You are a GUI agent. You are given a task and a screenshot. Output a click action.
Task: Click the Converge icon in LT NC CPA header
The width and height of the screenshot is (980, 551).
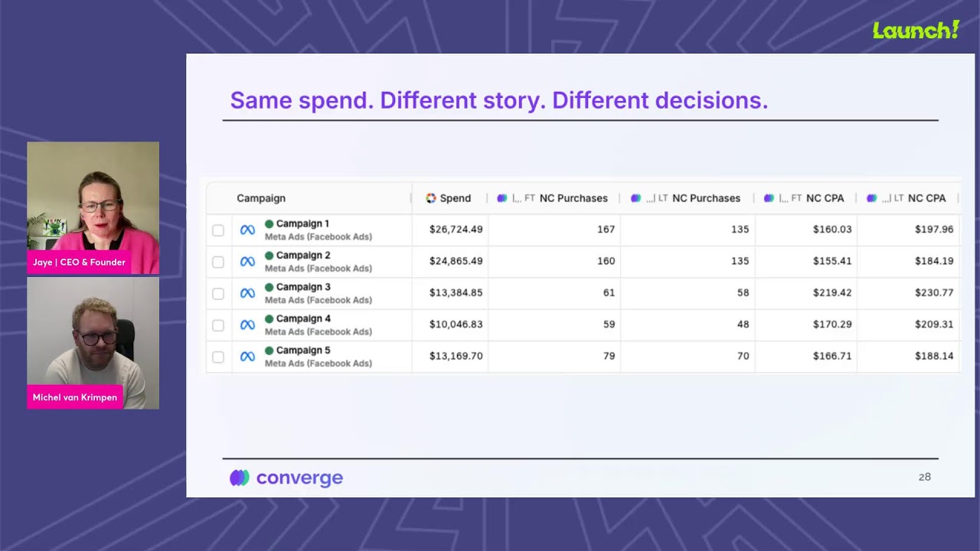tap(871, 198)
